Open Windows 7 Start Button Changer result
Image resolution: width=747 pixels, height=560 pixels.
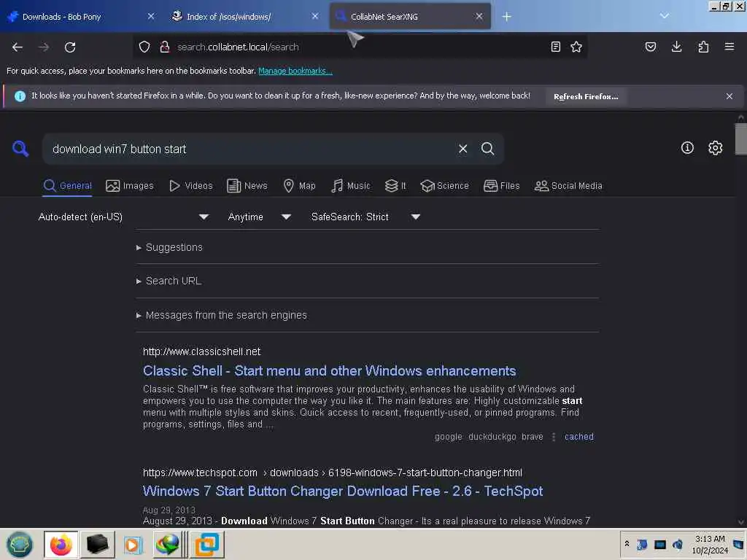point(343,491)
